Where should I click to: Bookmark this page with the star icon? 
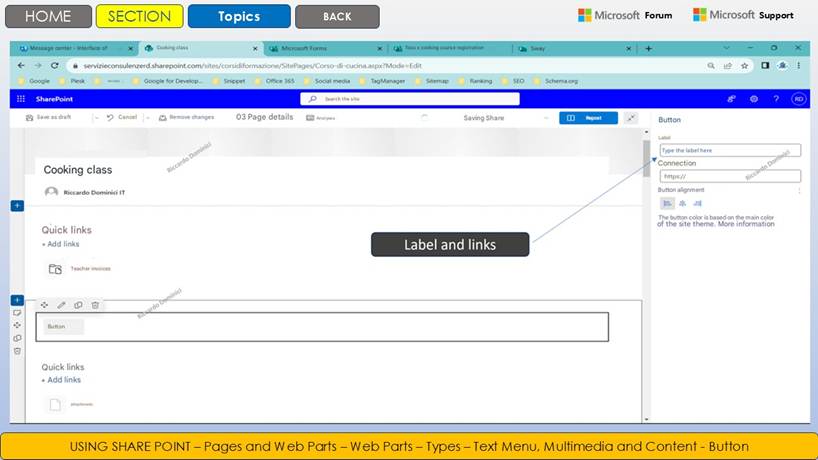pyautogui.click(x=744, y=66)
